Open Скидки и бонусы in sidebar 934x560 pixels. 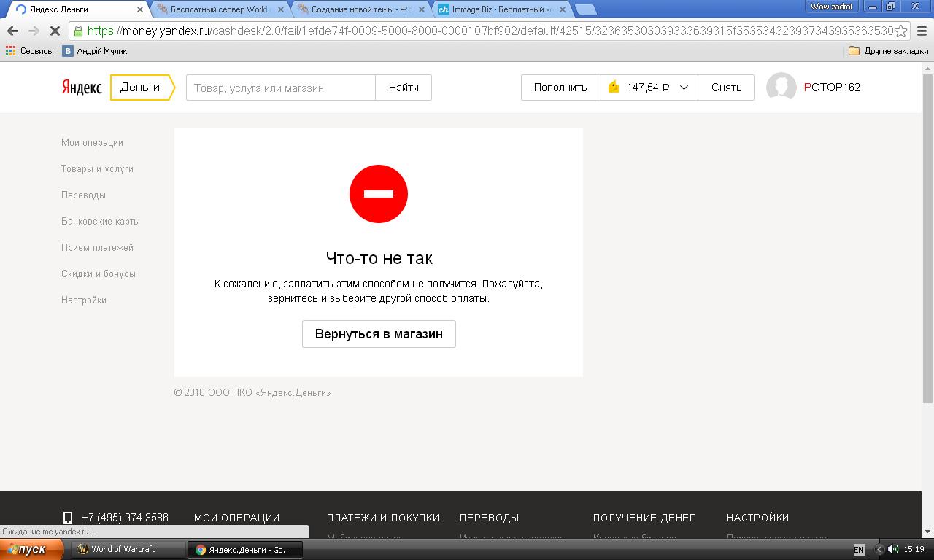pos(99,274)
